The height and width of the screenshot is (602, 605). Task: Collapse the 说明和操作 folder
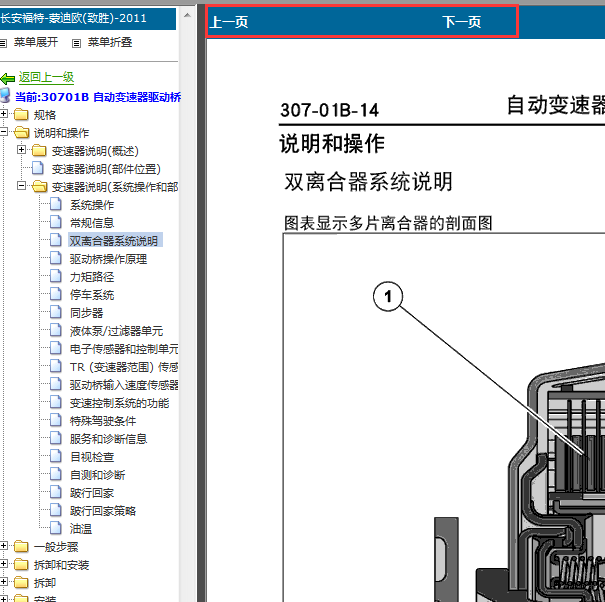point(3,132)
